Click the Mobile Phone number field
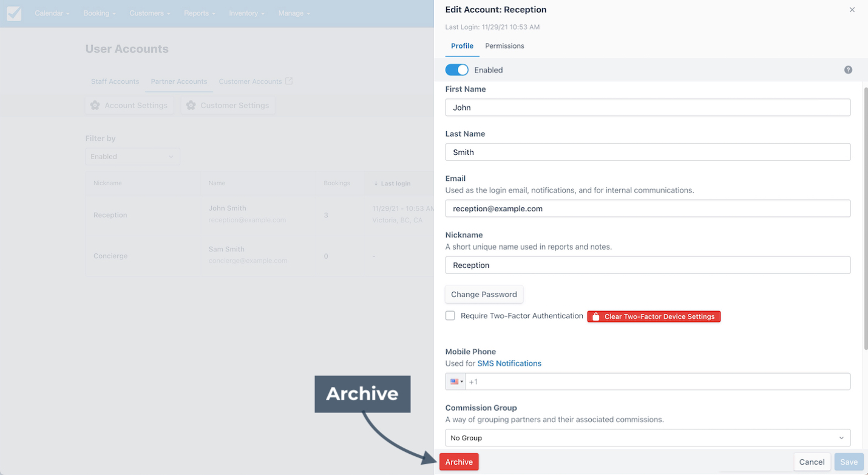 coord(657,381)
